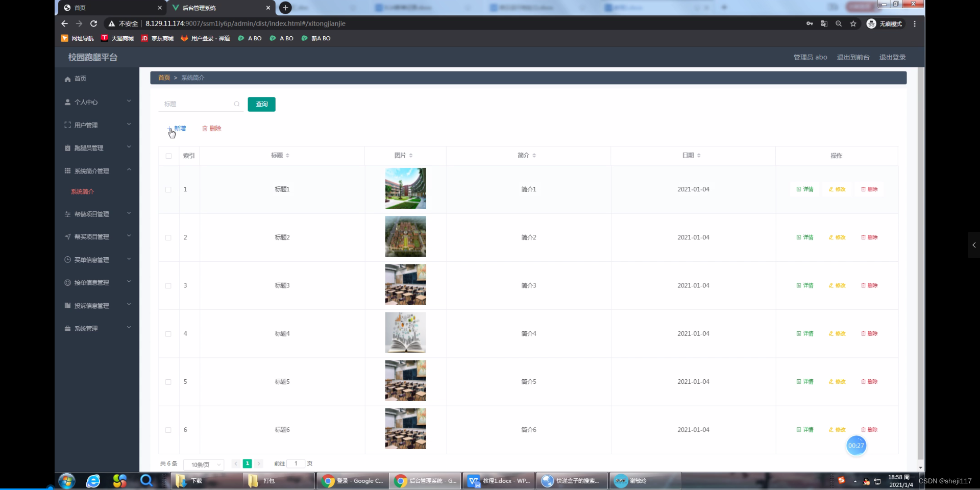Open the open-book thumbnail of 标题4
The height and width of the screenshot is (490, 980).
[406, 333]
